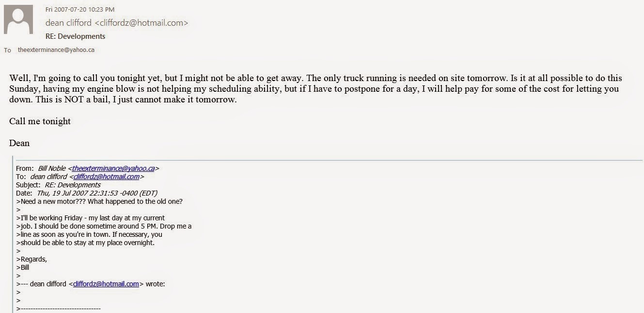Click the dashed separator line at bottom

(59, 309)
